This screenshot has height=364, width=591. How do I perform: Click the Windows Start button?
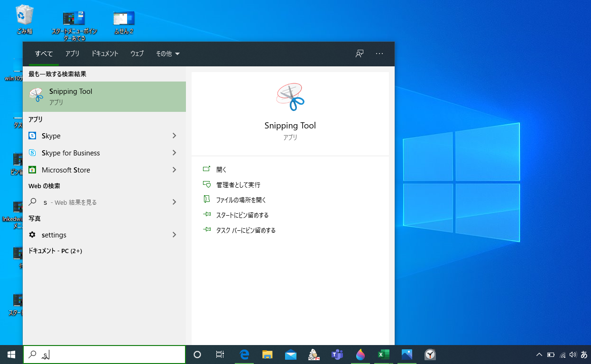tap(11, 355)
